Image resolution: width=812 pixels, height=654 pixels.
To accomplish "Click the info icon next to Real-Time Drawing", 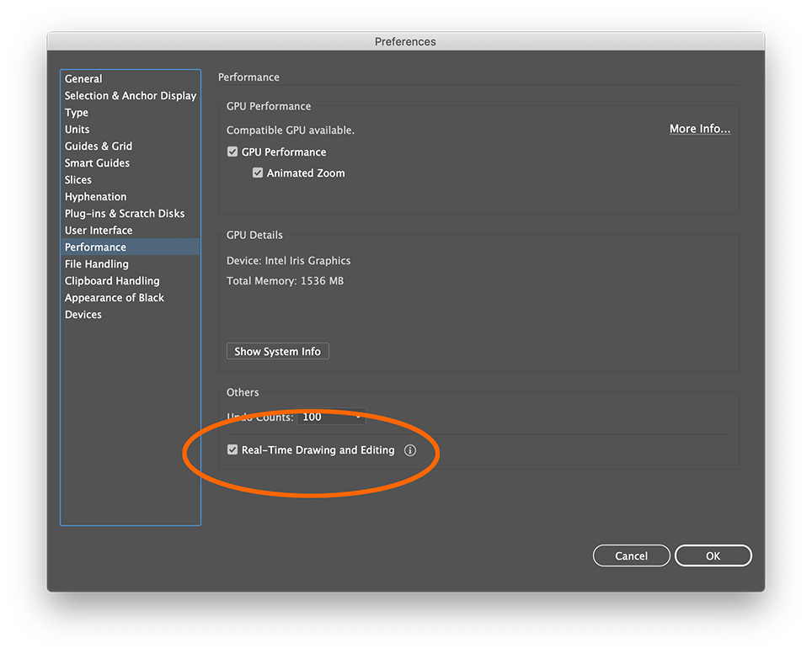I will point(410,450).
